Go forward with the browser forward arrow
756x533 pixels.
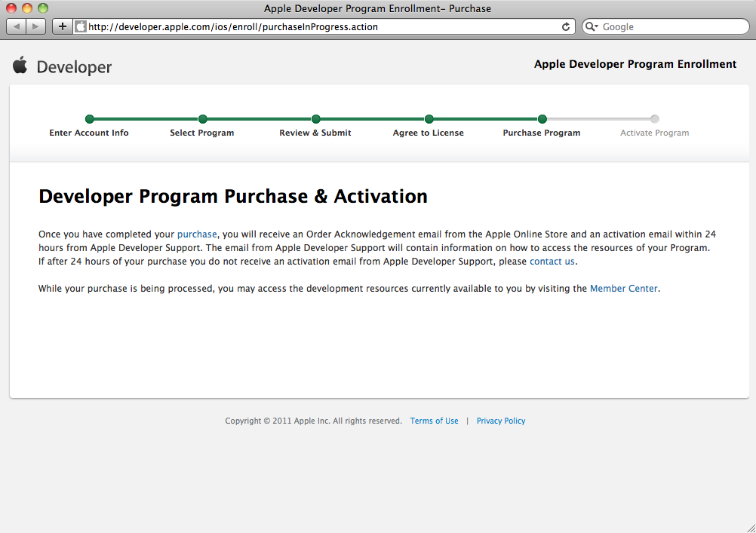point(35,26)
